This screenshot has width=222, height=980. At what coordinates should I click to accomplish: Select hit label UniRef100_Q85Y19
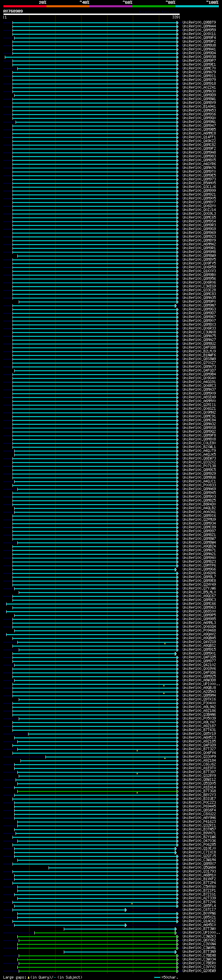click(199, 734)
